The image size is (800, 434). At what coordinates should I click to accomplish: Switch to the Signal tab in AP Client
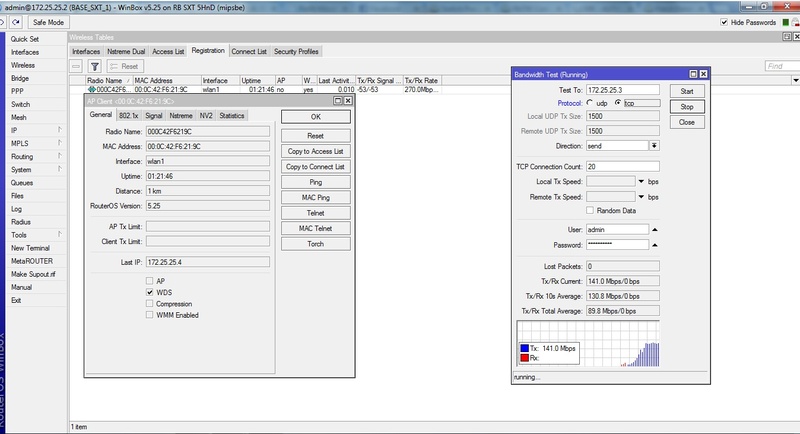(153, 115)
